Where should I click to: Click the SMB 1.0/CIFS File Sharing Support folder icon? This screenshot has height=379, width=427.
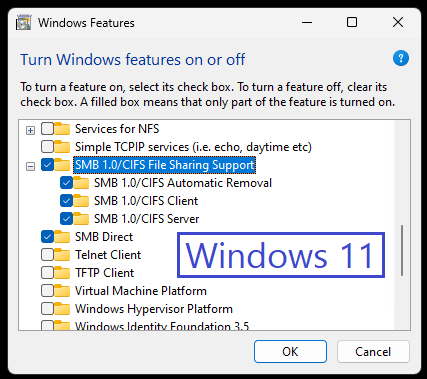tap(62, 165)
